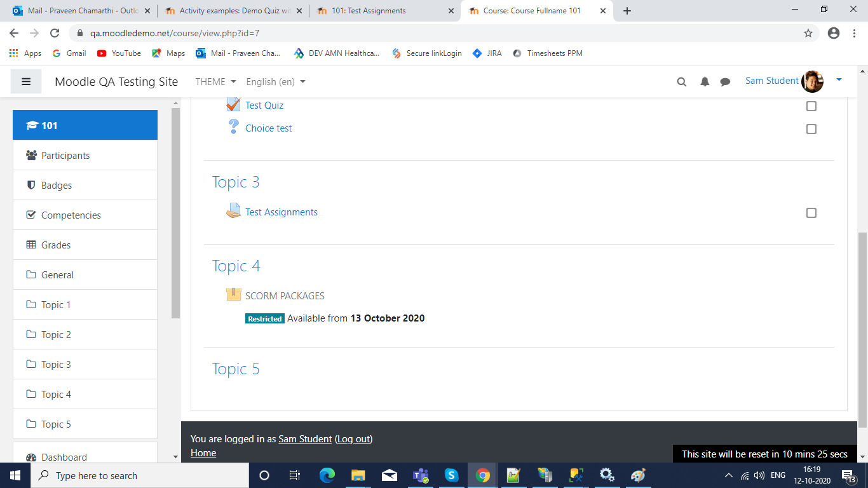This screenshot has width=868, height=488.
Task: Open Task View on the taskbar
Action: click(295, 475)
